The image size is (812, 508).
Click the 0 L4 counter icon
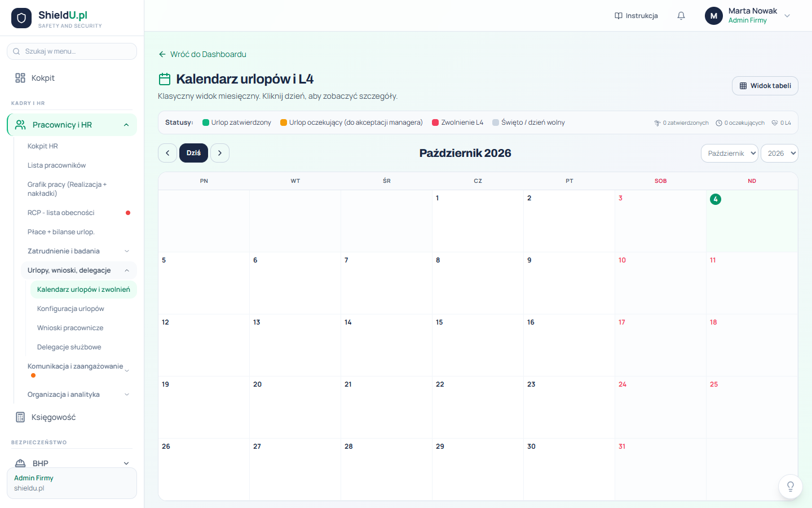(775, 123)
